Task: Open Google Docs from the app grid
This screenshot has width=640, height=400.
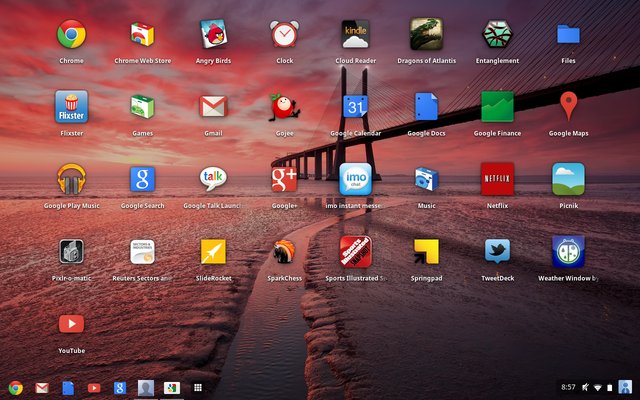Action: coord(427,107)
